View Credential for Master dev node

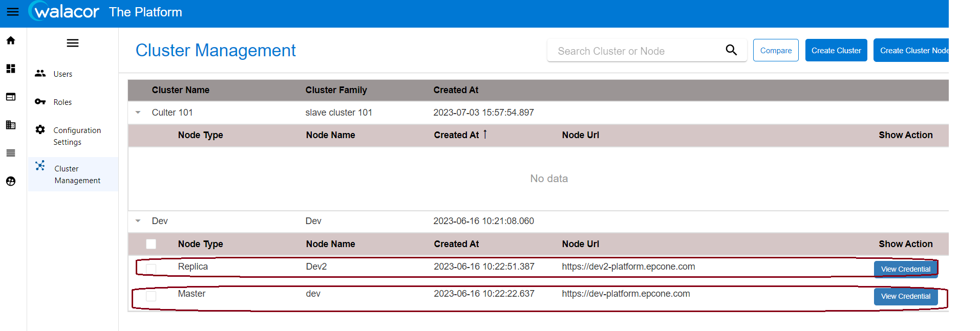pyautogui.click(x=906, y=296)
